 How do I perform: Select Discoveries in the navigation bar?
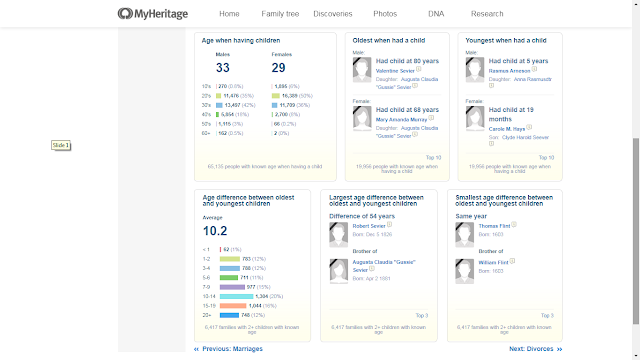pyautogui.click(x=333, y=14)
